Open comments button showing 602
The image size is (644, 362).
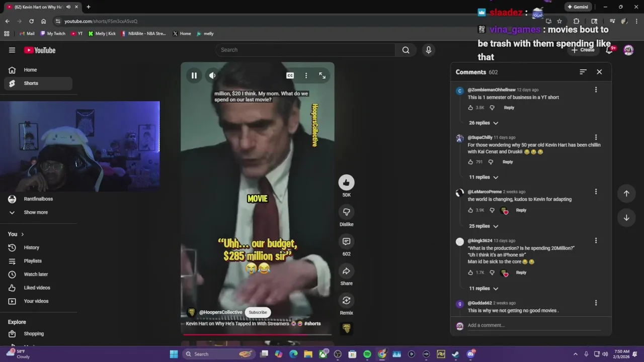346,241
